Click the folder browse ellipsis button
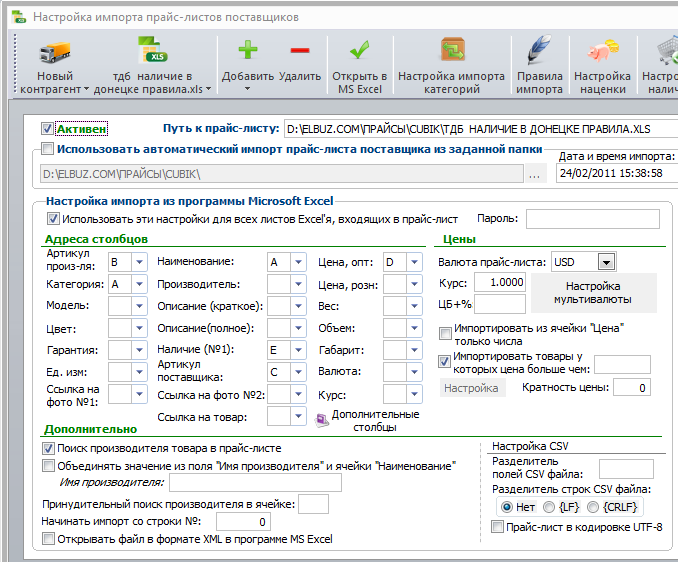Image resolution: width=678 pixels, height=562 pixels. [534, 174]
